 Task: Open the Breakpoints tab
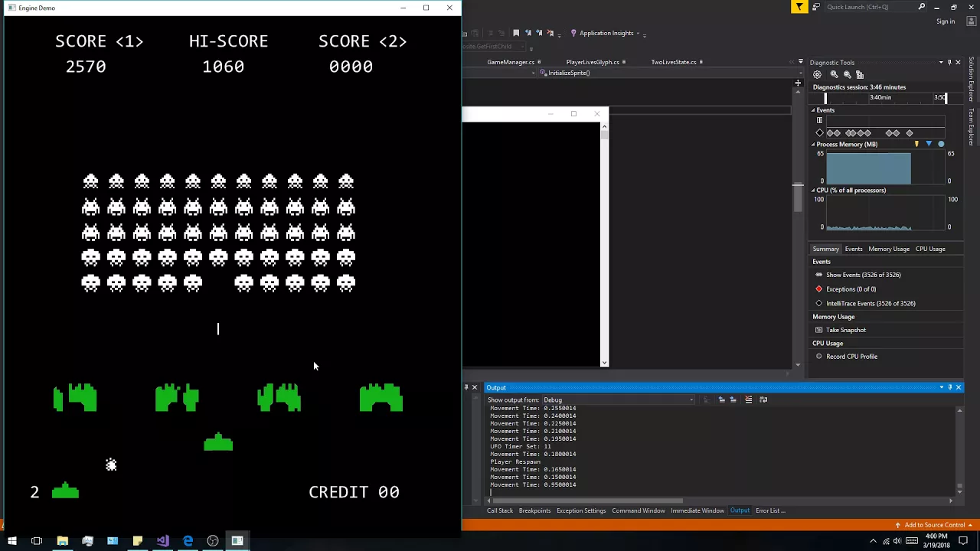tap(534, 510)
